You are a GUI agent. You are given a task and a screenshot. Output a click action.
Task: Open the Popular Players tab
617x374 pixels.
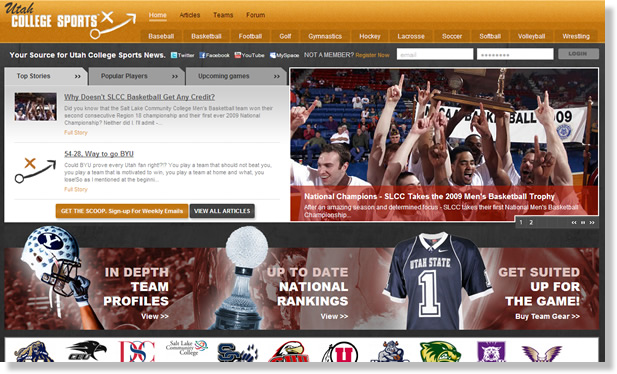(x=137, y=76)
